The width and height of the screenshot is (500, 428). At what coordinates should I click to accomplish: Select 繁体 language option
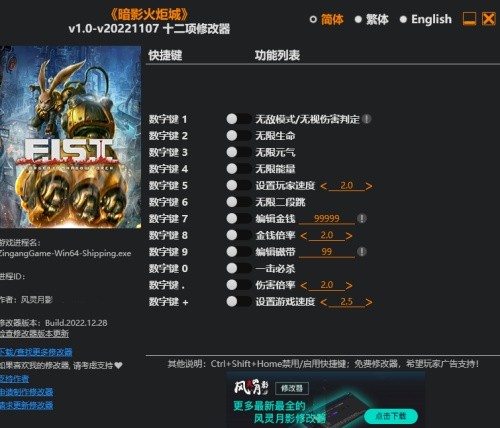click(x=372, y=19)
